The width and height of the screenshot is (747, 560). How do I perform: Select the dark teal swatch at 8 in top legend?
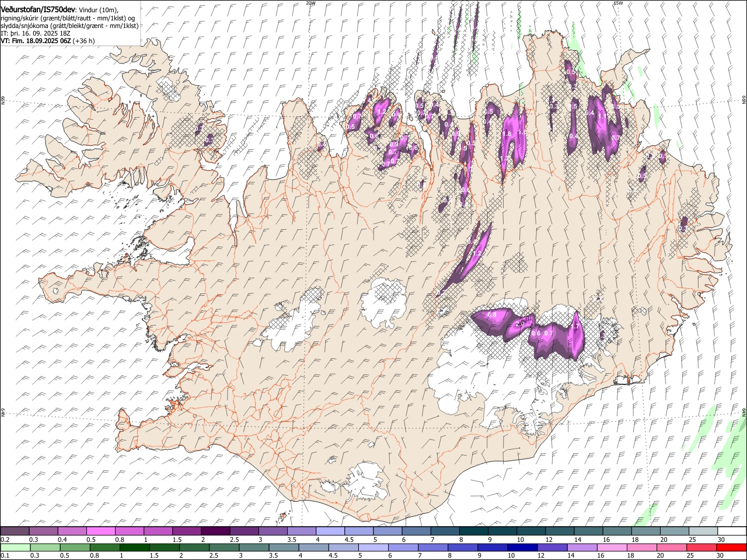coord(474,531)
